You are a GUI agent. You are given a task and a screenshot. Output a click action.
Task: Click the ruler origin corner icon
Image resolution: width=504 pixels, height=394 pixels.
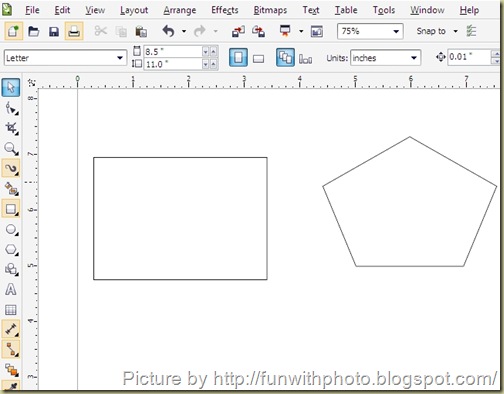tap(31, 82)
